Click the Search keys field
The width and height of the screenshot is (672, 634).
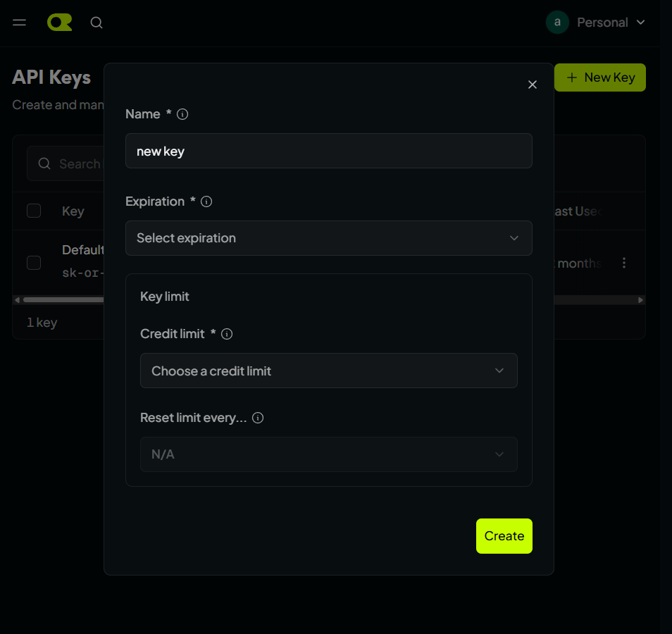(66, 163)
